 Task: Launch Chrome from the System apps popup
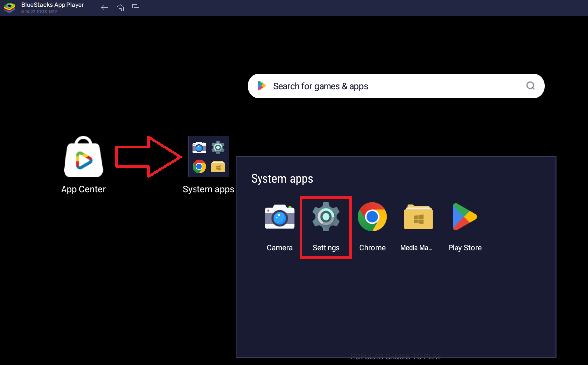coord(372,217)
